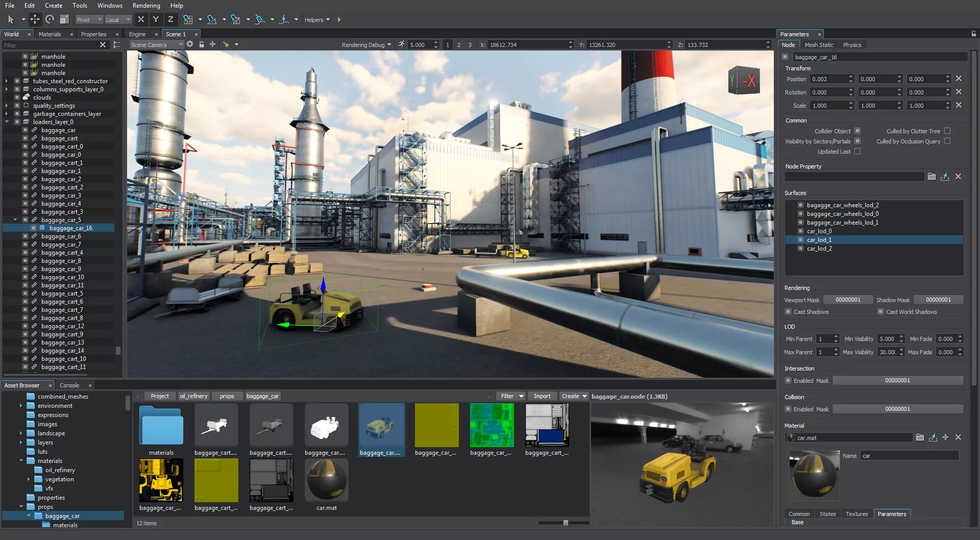Screen dimensions: 980x540
Task: Toggle the X axis constraint button
Action: point(141,19)
